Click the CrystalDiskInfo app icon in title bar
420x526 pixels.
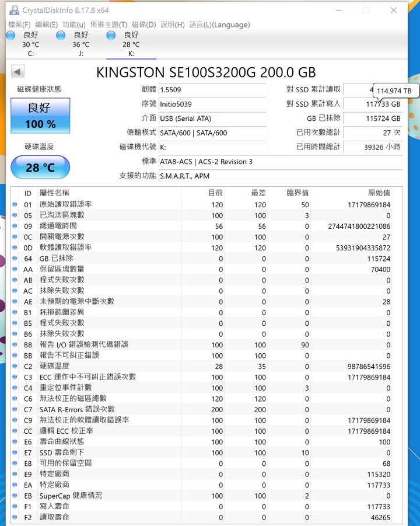[14, 11]
